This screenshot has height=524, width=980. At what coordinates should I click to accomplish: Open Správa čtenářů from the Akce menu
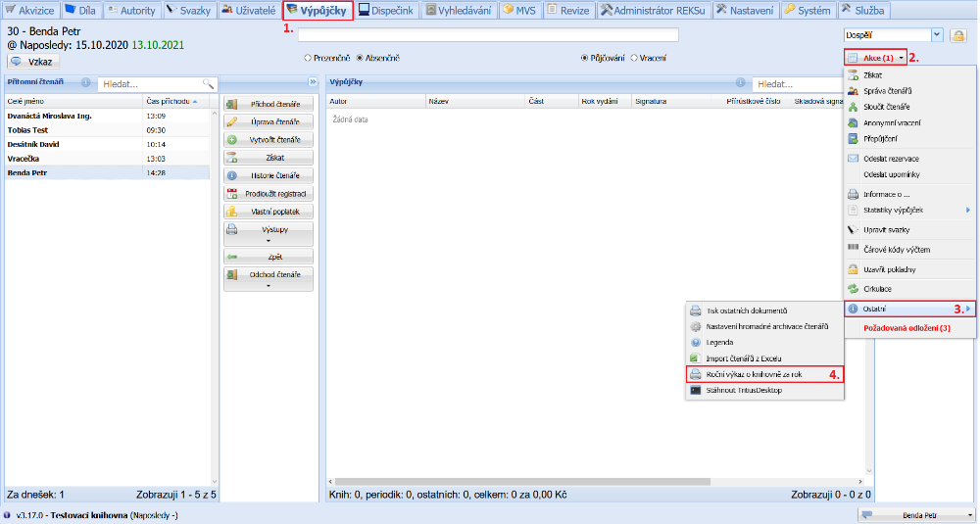click(889, 91)
